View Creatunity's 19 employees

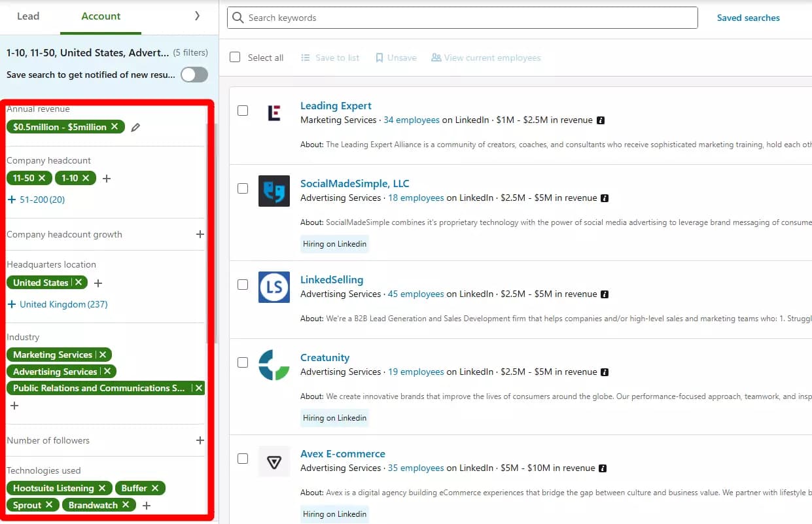tap(416, 372)
